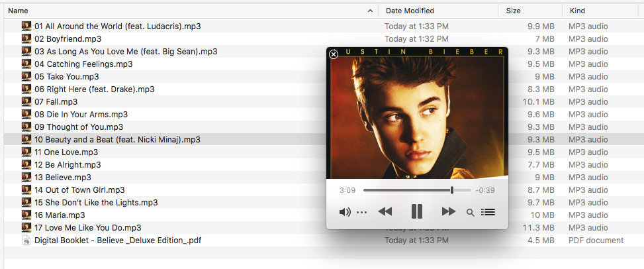Click file name 01 All Around the World (feat. Ludacris).mp3

click(x=117, y=27)
